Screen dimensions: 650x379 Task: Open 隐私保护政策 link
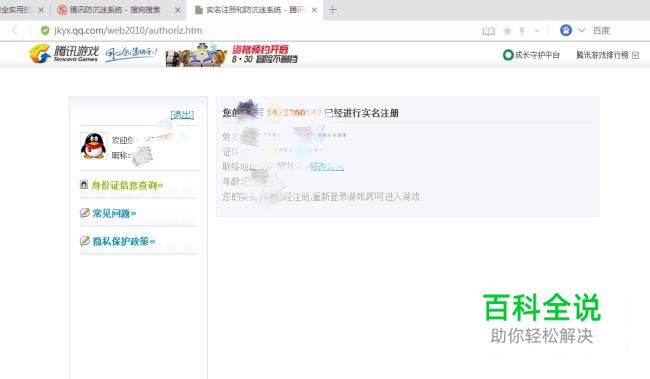click(x=124, y=241)
